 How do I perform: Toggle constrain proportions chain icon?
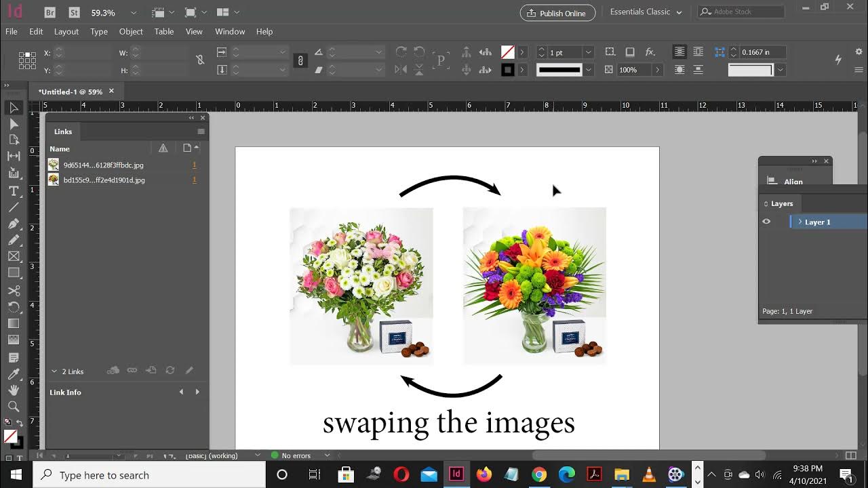tap(200, 60)
